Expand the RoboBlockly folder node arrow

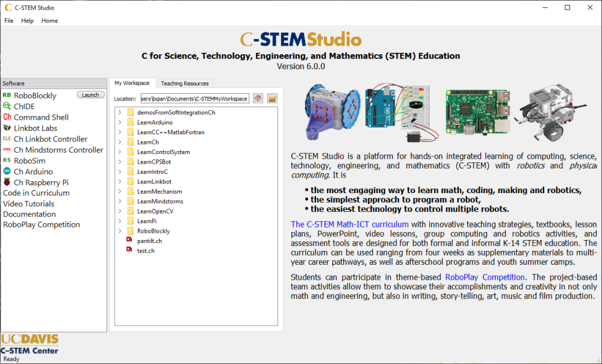[x=120, y=231]
